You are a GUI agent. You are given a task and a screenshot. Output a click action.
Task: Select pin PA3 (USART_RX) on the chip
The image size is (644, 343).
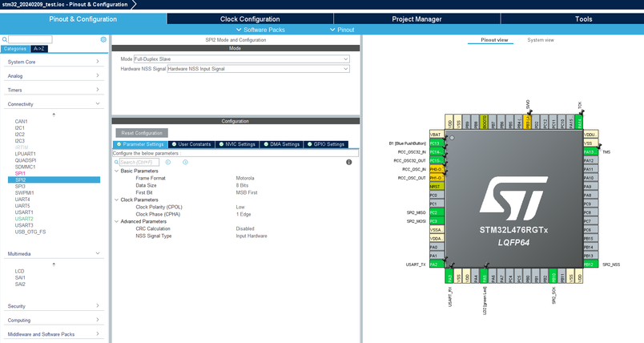click(449, 276)
